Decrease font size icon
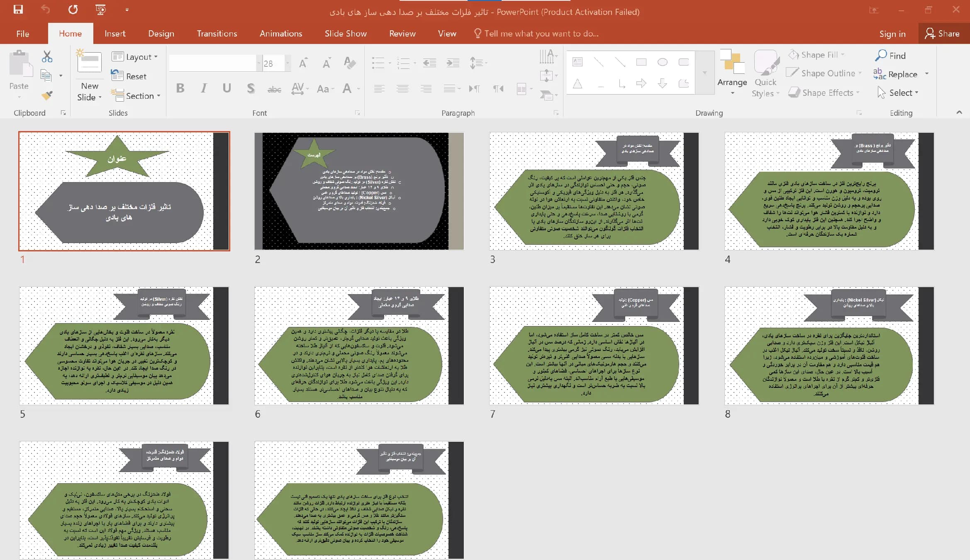Screen dimensions: 970x560 327,63
